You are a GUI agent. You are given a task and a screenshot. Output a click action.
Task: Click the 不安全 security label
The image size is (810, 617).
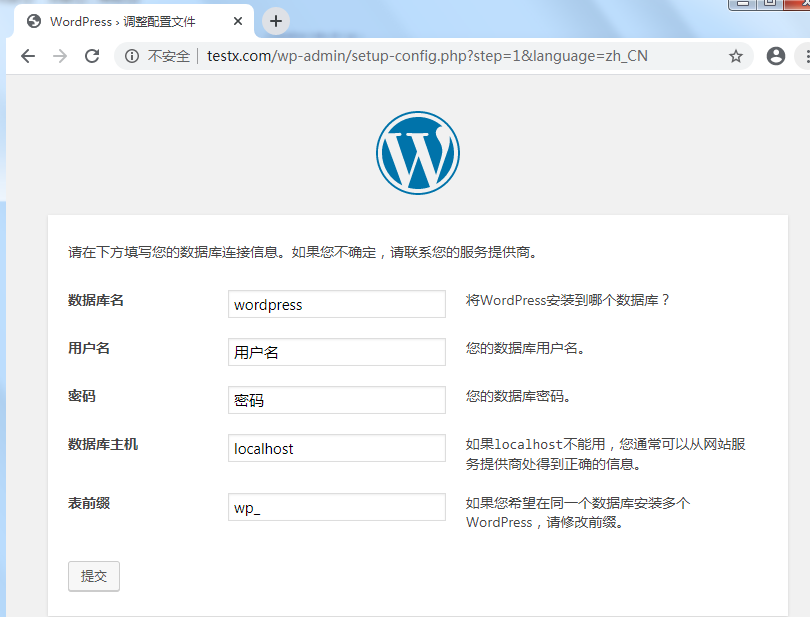pyautogui.click(x=169, y=56)
